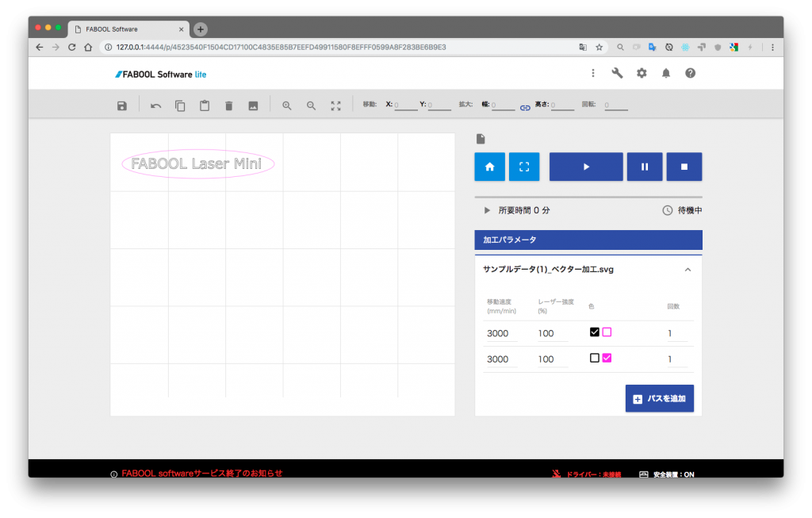This screenshot has height=518, width=812.
Task: Pause processing with the pause button
Action: [645, 167]
